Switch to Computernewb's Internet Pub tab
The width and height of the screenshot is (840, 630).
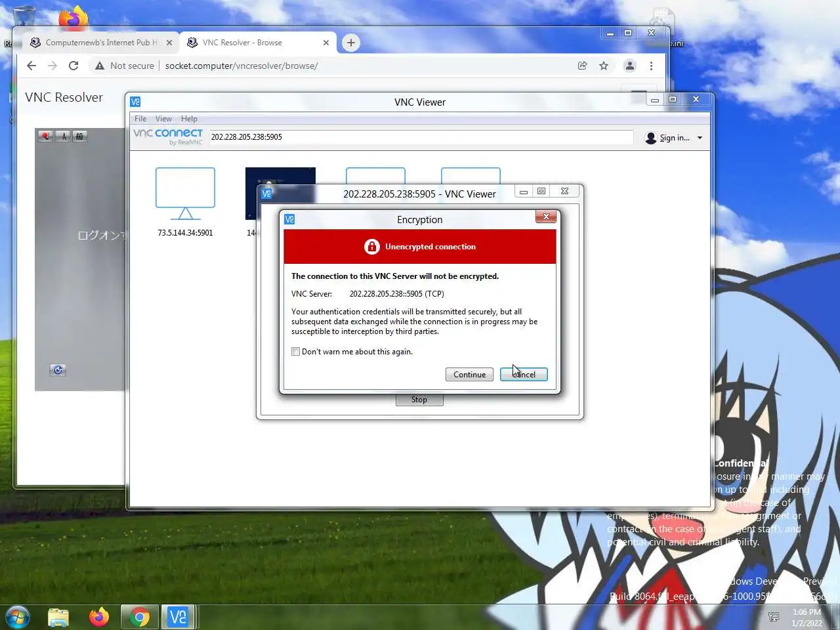click(x=102, y=43)
